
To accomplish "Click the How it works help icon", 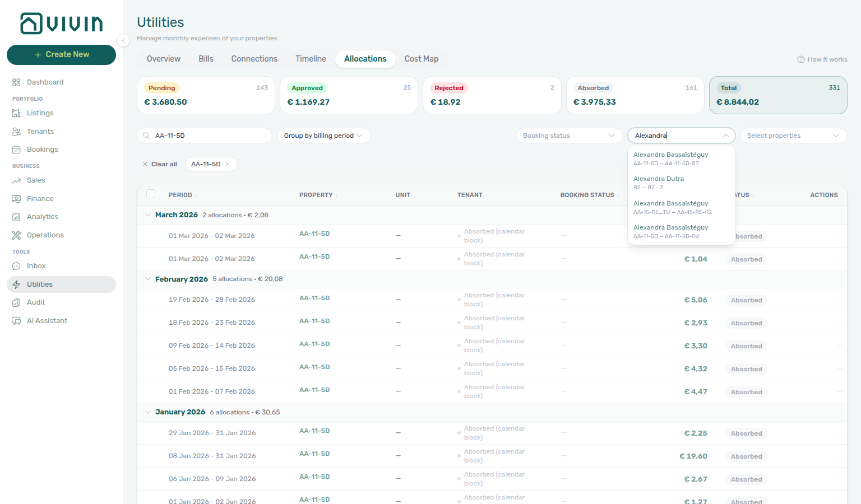I will [x=801, y=59].
